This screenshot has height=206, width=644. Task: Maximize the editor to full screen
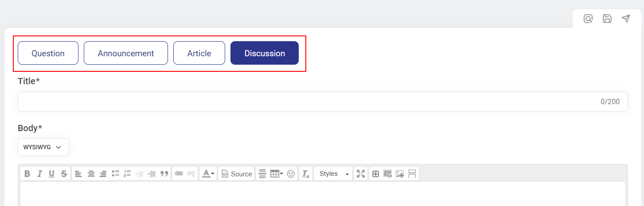pyautogui.click(x=361, y=174)
